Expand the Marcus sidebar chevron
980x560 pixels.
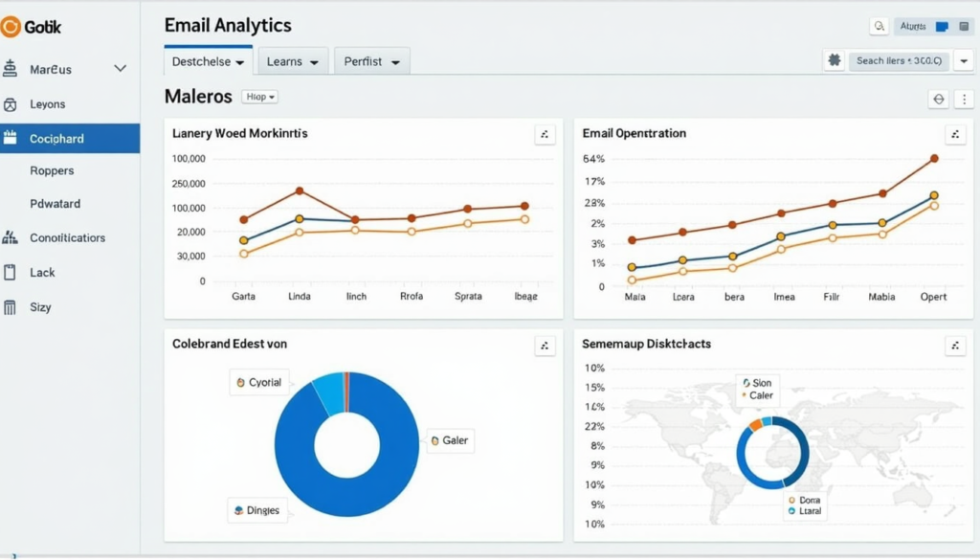click(x=120, y=69)
